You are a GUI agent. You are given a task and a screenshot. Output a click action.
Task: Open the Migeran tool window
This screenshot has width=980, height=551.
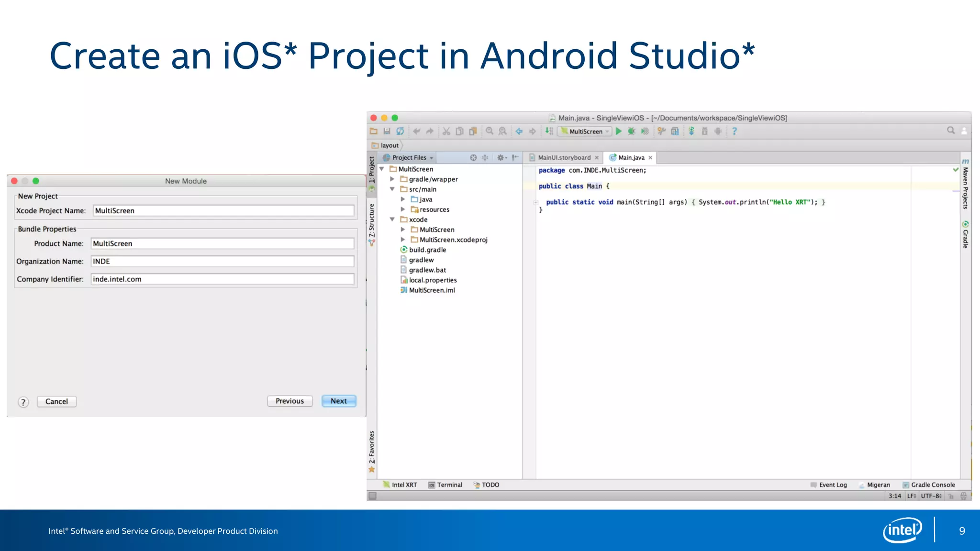click(x=875, y=485)
